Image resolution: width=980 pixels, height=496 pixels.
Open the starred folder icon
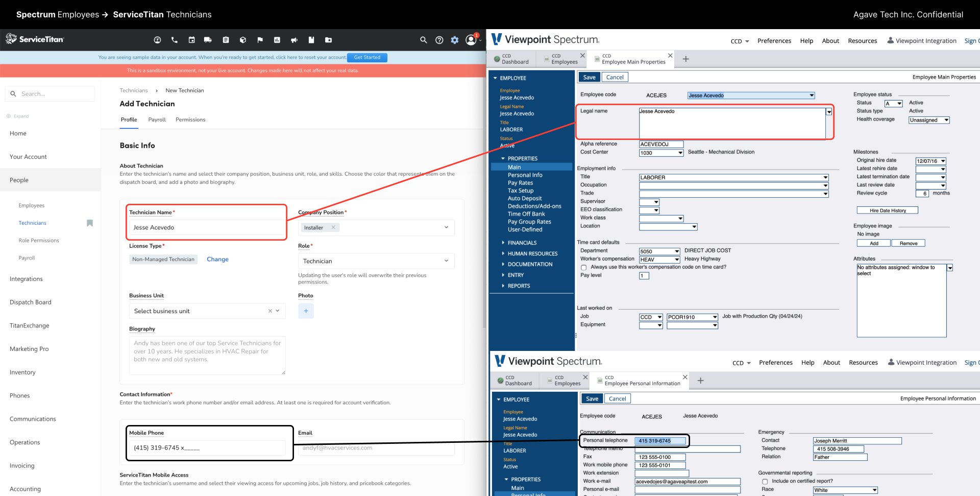328,40
